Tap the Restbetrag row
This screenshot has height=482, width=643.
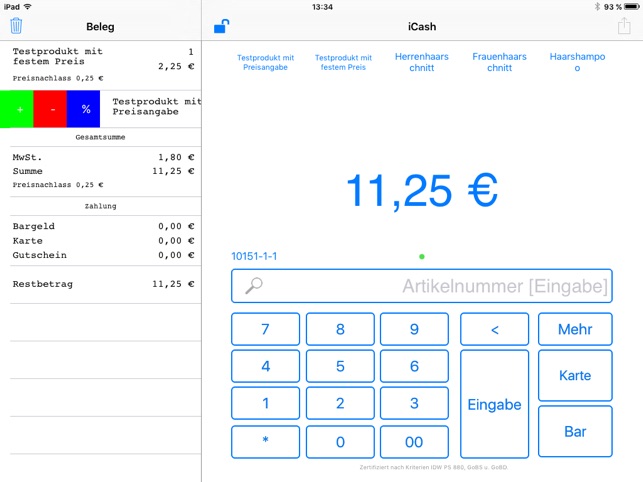coord(103,284)
